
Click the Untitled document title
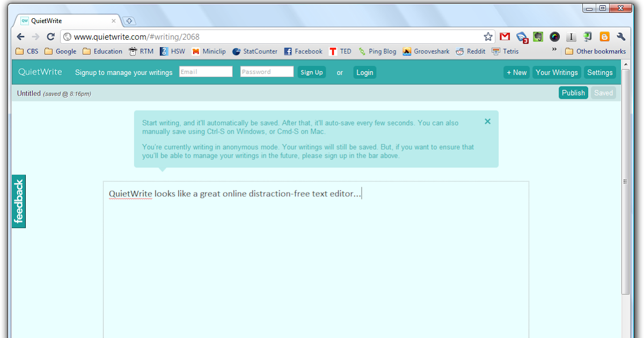tap(29, 93)
